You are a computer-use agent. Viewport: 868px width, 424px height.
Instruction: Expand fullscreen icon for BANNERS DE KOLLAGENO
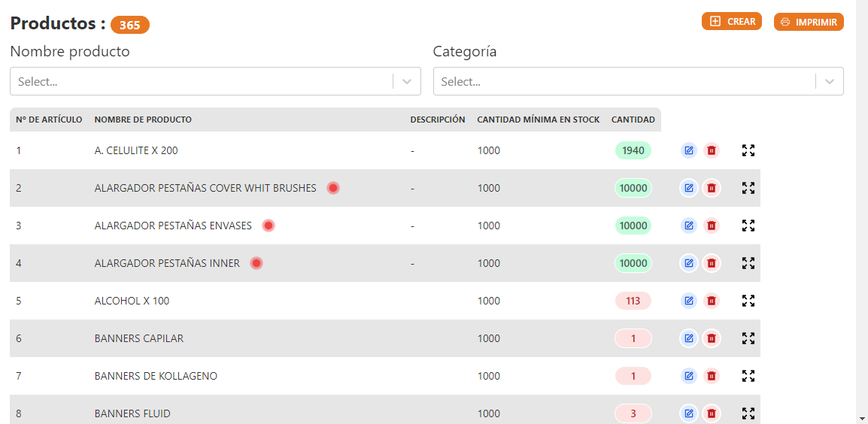[x=748, y=376]
